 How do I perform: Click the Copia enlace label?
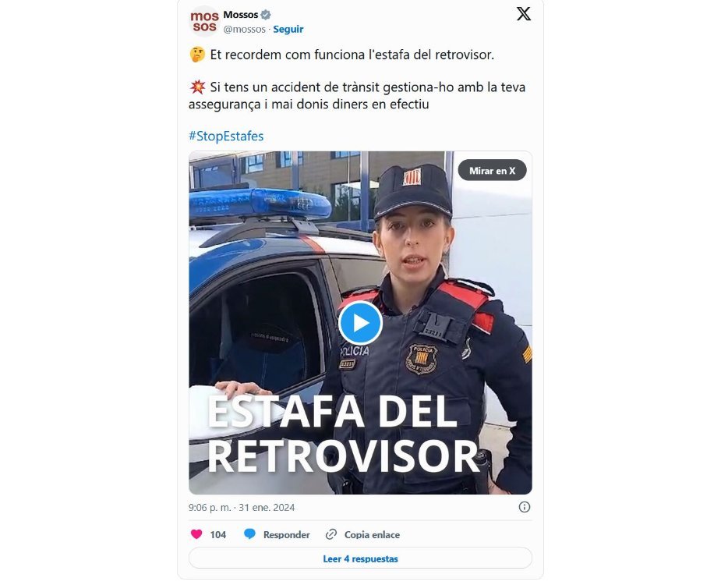tap(372, 535)
